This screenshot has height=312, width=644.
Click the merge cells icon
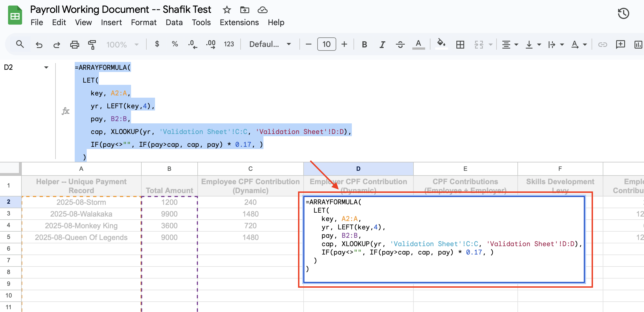coord(479,44)
